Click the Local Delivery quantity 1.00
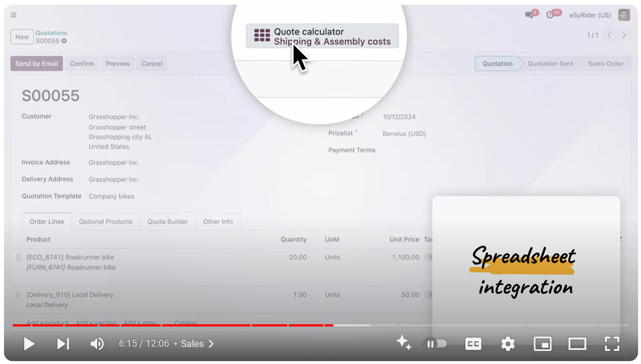 (300, 295)
